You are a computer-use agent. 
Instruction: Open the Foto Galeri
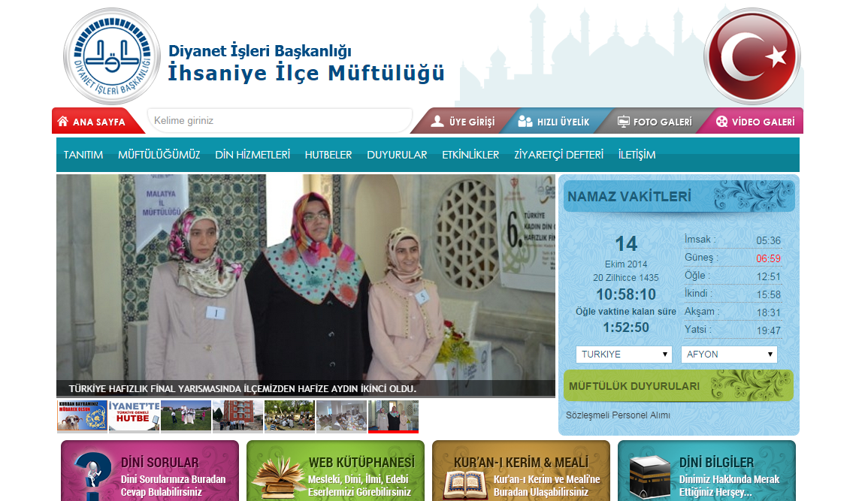(x=654, y=122)
